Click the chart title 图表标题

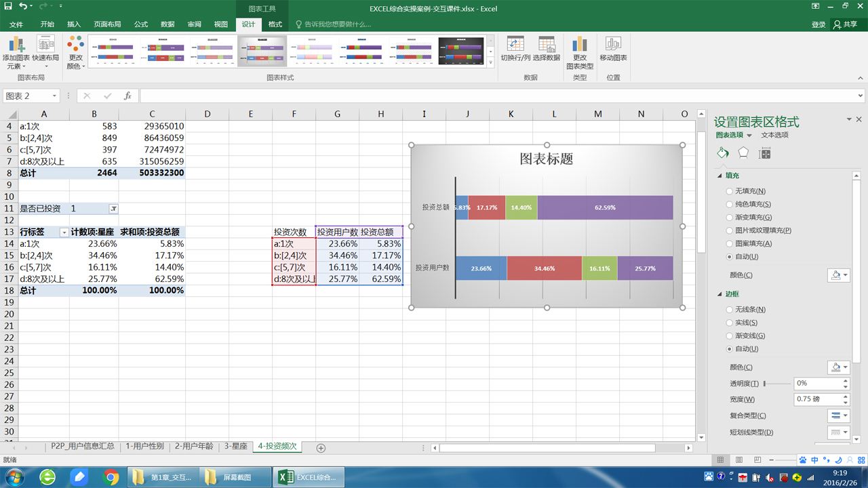point(547,159)
